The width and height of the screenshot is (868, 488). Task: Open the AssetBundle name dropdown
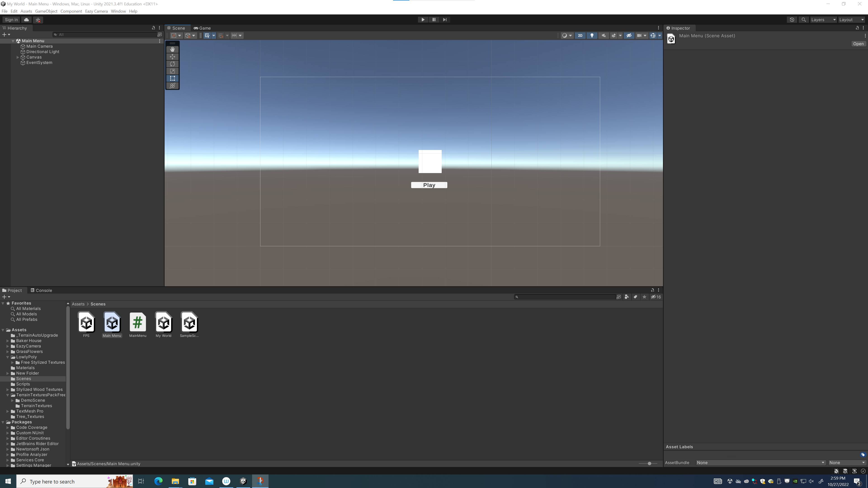(760, 462)
